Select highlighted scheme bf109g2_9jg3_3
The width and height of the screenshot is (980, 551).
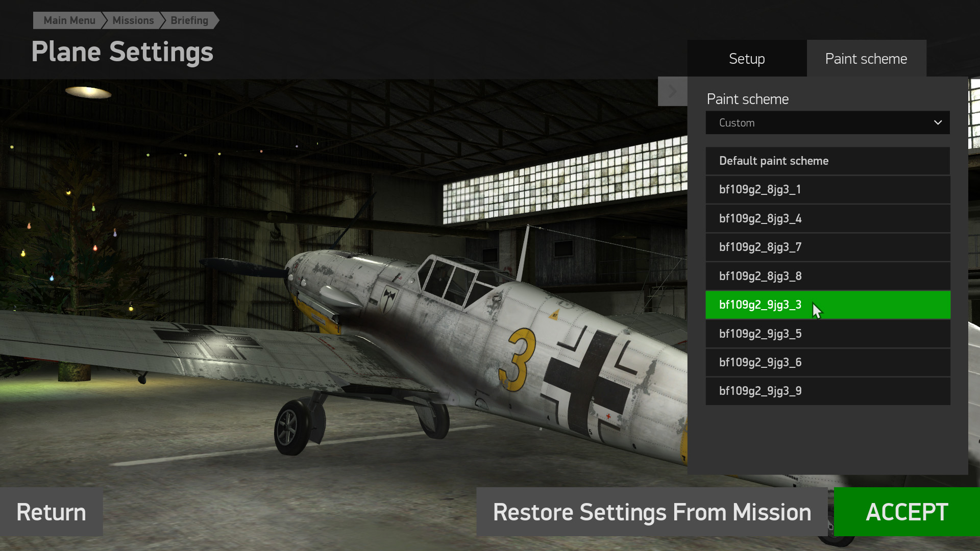pyautogui.click(x=827, y=305)
